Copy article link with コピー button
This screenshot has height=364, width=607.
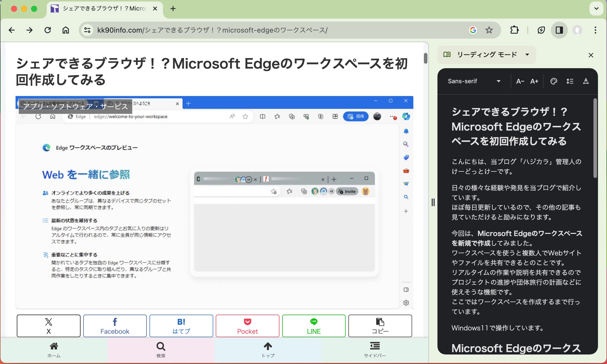point(380,326)
